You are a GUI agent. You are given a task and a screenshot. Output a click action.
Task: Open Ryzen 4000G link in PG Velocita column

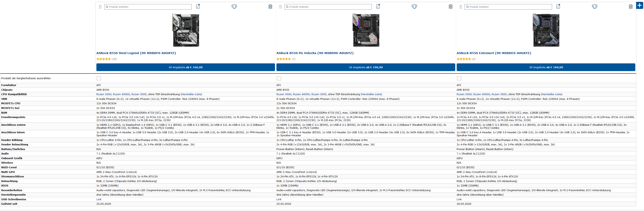301,94
